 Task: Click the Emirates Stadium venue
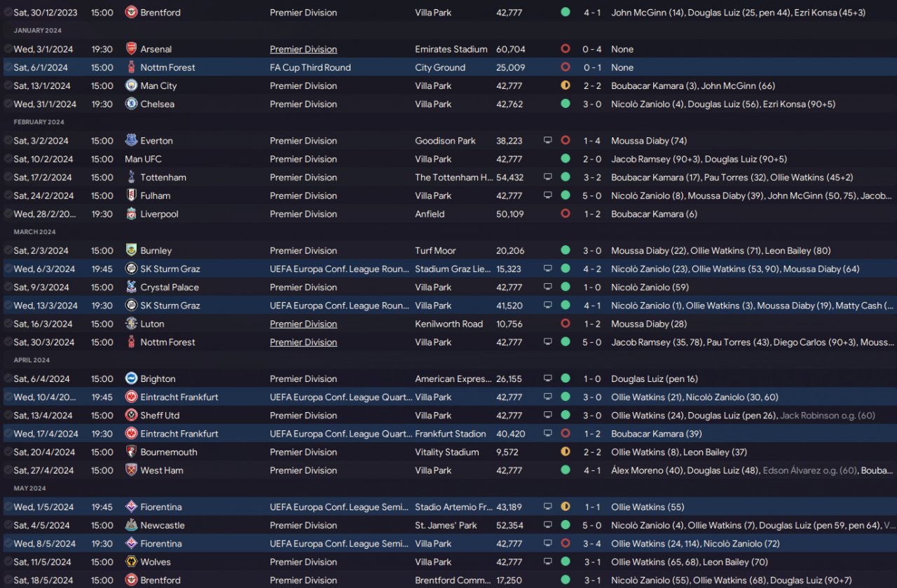click(x=451, y=49)
